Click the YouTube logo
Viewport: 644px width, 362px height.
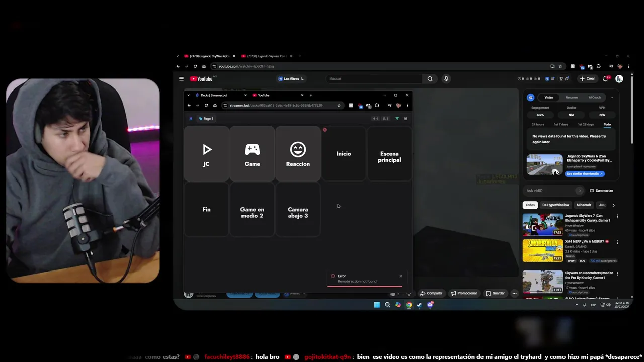(x=201, y=79)
